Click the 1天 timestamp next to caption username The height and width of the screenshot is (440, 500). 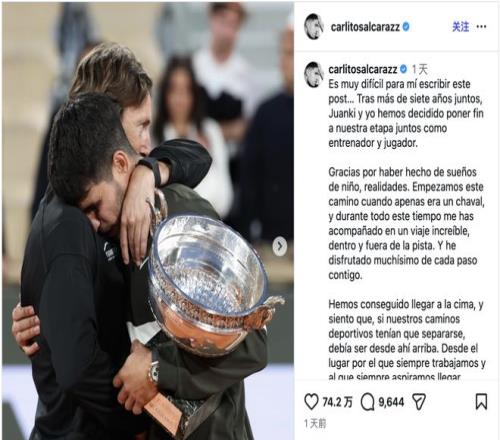(x=420, y=69)
